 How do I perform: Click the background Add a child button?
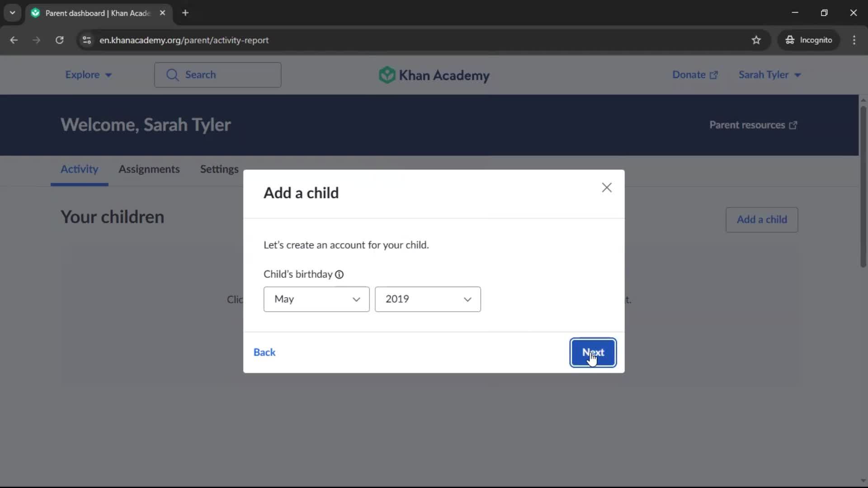tap(762, 220)
